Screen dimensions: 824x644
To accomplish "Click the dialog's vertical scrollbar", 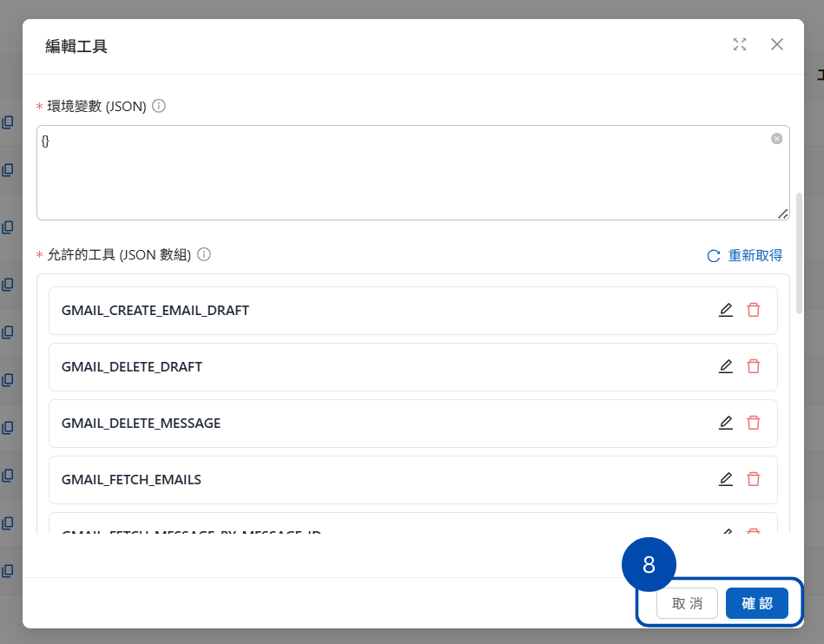I will (x=800, y=252).
